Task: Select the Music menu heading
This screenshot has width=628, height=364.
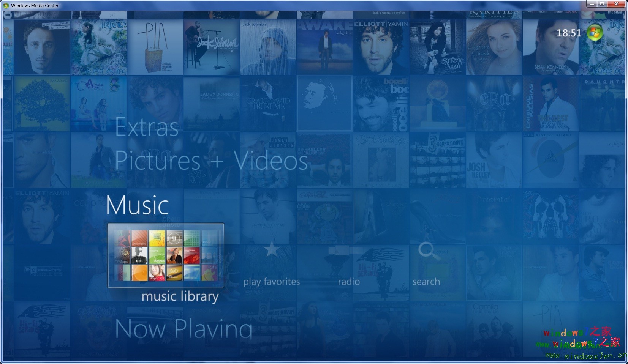Action: pos(138,205)
